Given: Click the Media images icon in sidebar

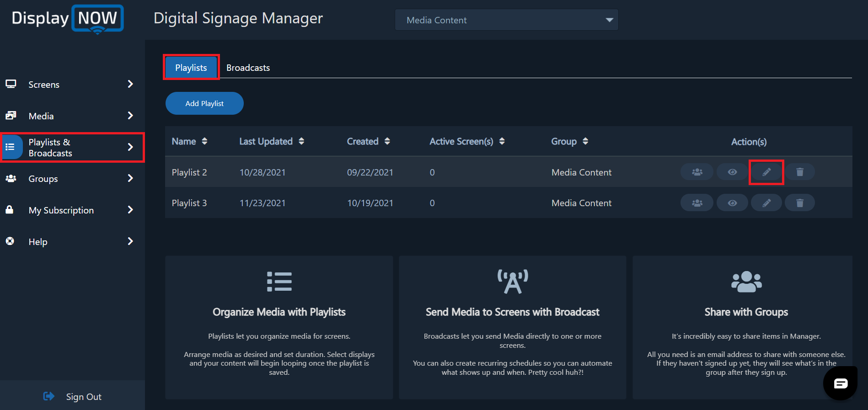Looking at the screenshot, I should pyautogui.click(x=11, y=115).
